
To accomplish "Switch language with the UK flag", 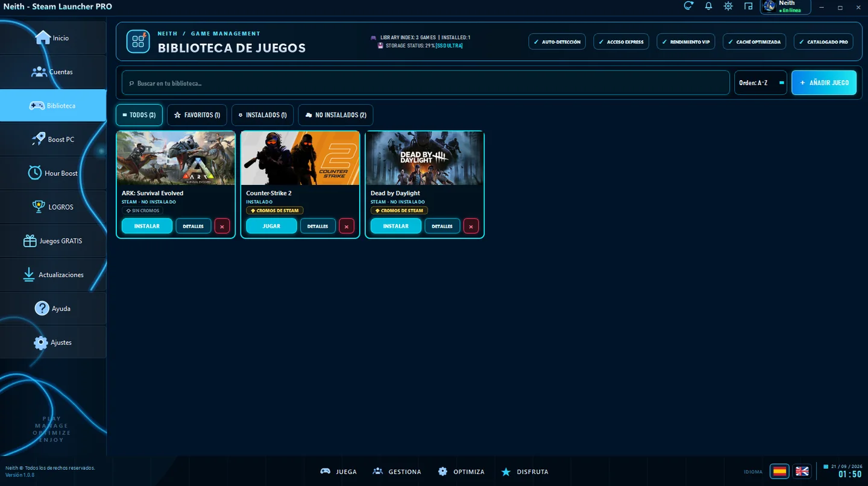I will [802, 471].
